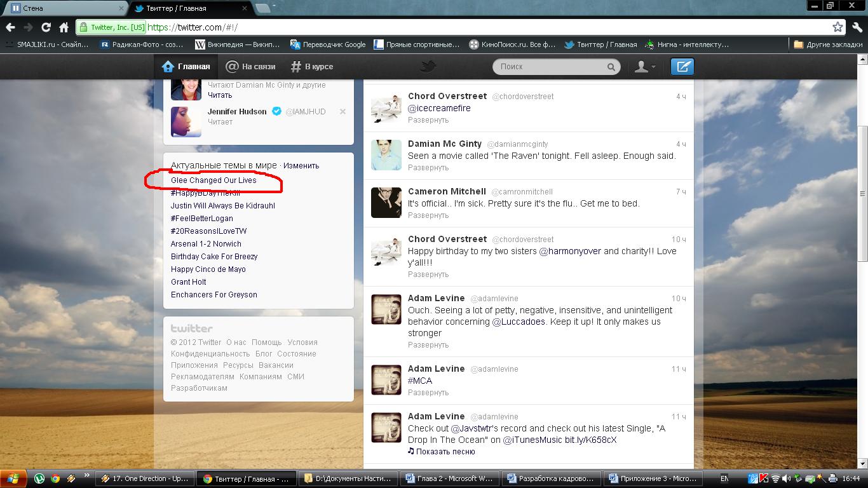The height and width of the screenshot is (488, 868).
Task: Go to the Главная home tab
Action: 186,66
